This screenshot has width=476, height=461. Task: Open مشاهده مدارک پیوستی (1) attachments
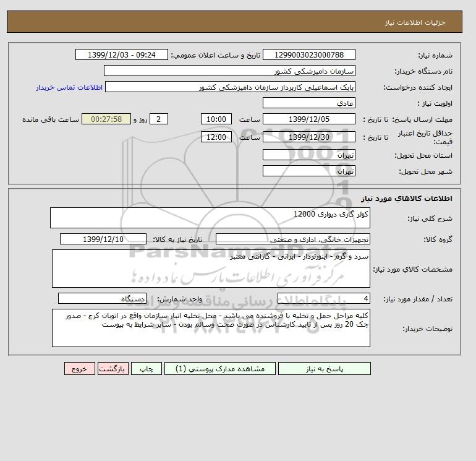coord(220,368)
